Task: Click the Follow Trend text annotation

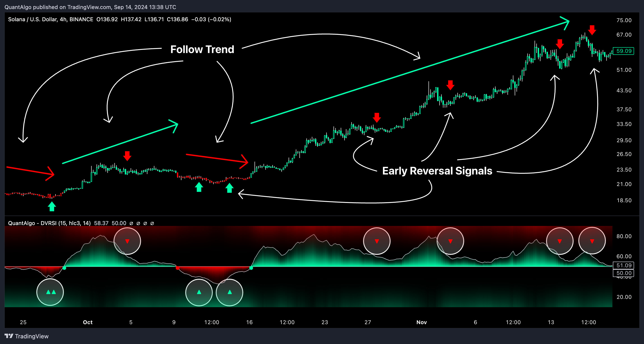Action: [x=202, y=49]
